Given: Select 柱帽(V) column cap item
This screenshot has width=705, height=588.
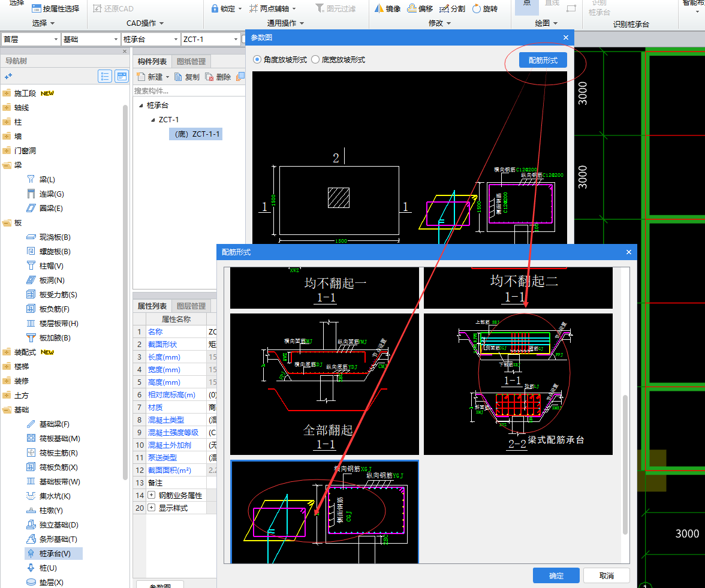Looking at the screenshot, I should coord(45,266).
